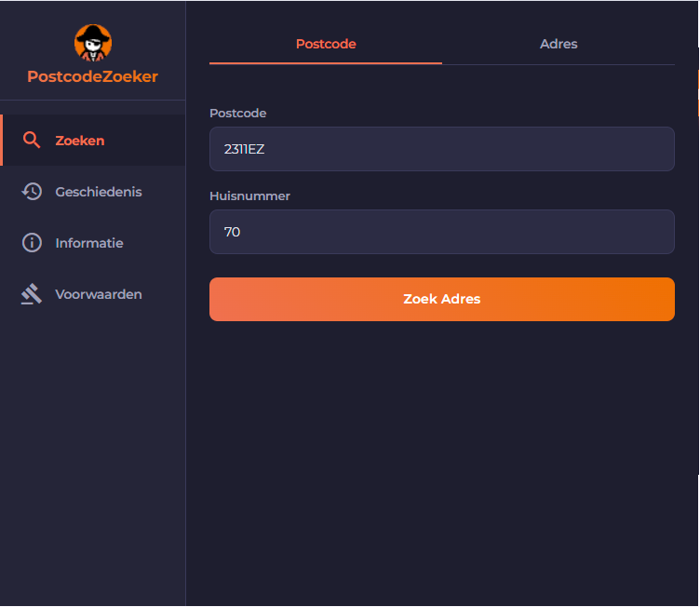Open the Geschiedenis sidebar menu item
The image size is (700, 607).
click(98, 192)
